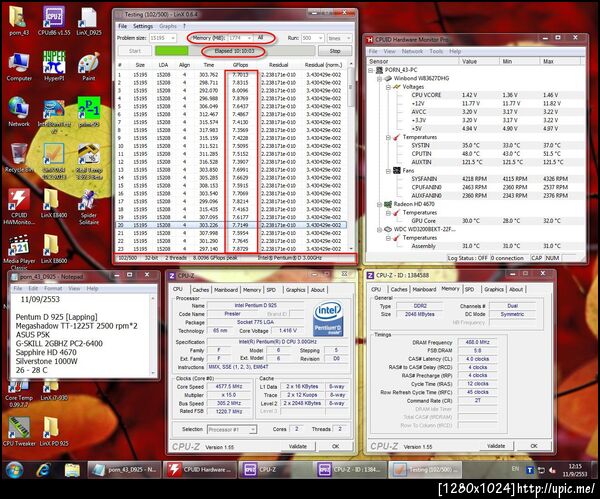
Task: Click the green LinX progress bar
Action: click(171, 51)
